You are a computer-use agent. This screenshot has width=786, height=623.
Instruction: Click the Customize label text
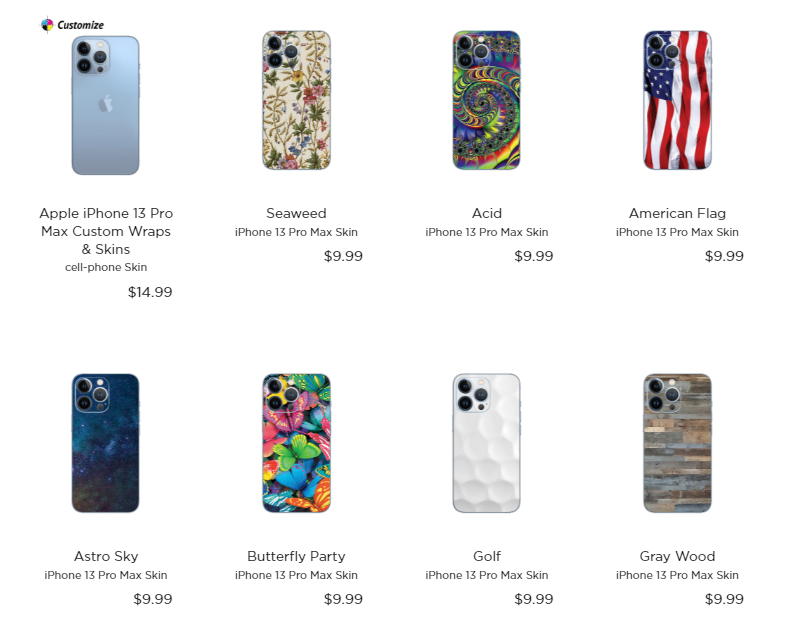coord(80,25)
